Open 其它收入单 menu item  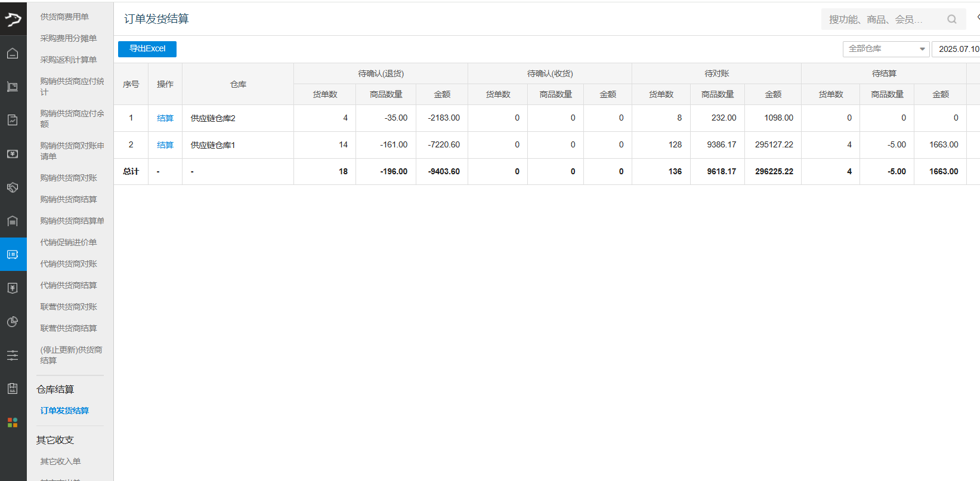60,461
